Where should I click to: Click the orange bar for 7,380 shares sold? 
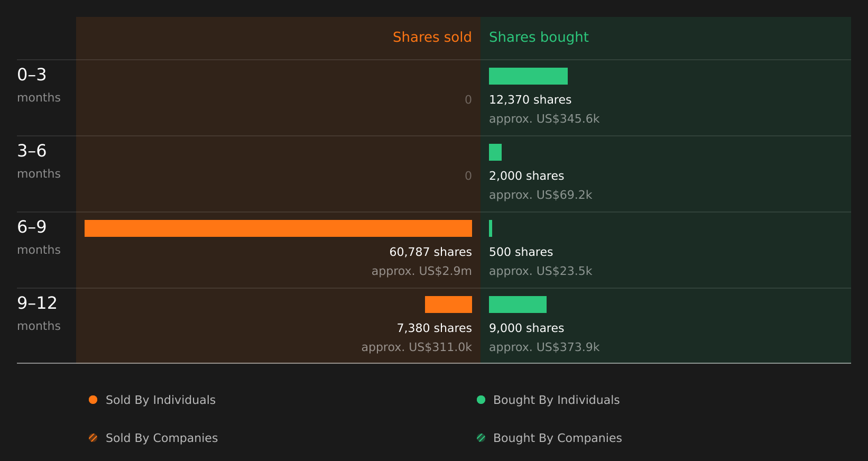click(x=448, y=305)
